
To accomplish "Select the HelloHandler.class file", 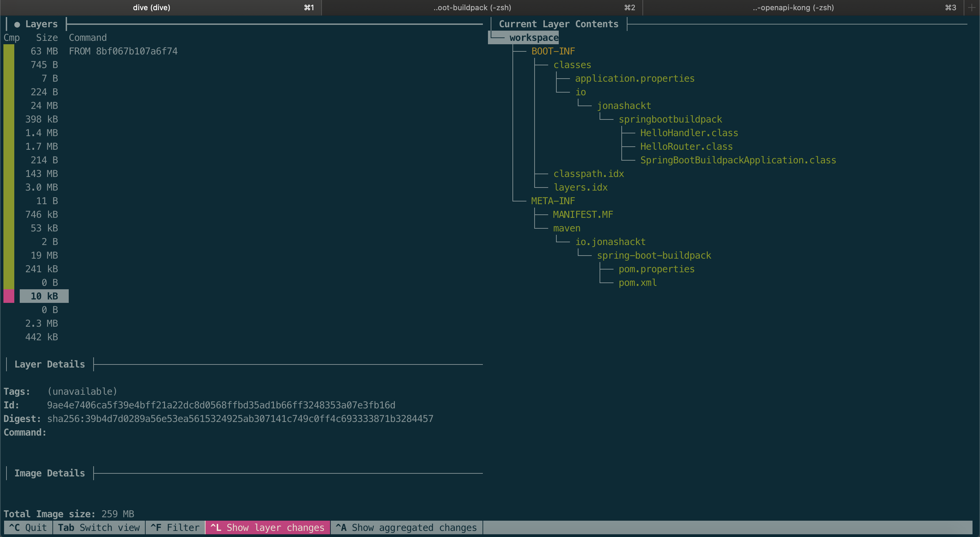I will pyautogui.click(x=689, y=133).
